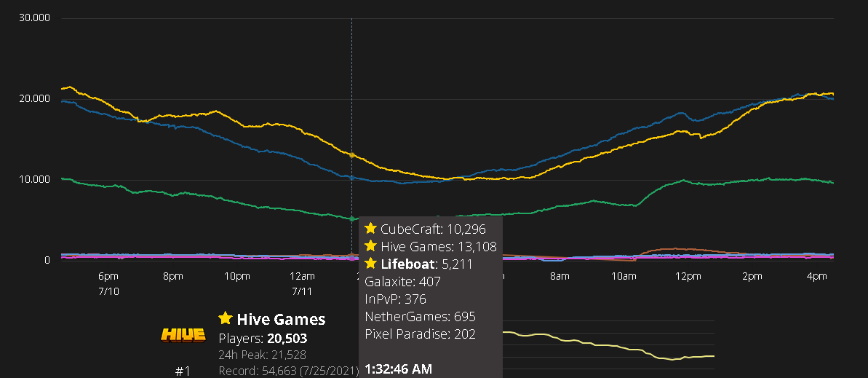Click the '4pm' x-axis label
This screenshot has height=378, width=868.
(817, 276)
